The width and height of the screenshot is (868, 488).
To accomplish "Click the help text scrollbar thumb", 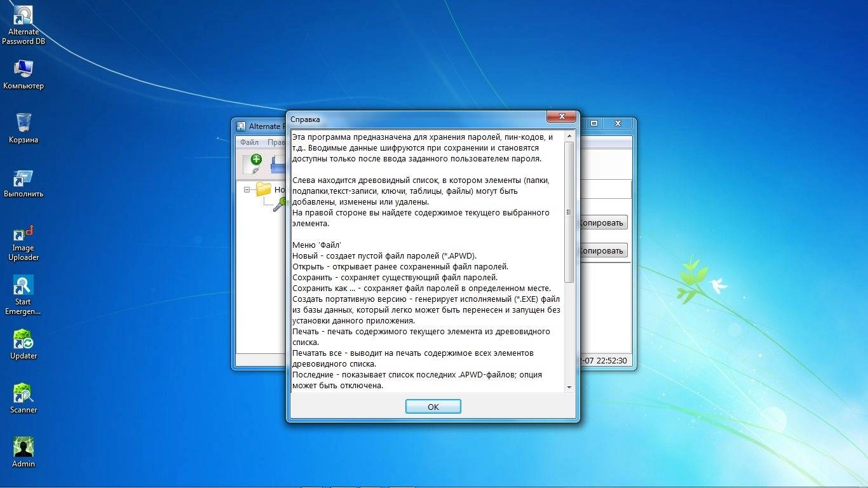I will (569, 212).
